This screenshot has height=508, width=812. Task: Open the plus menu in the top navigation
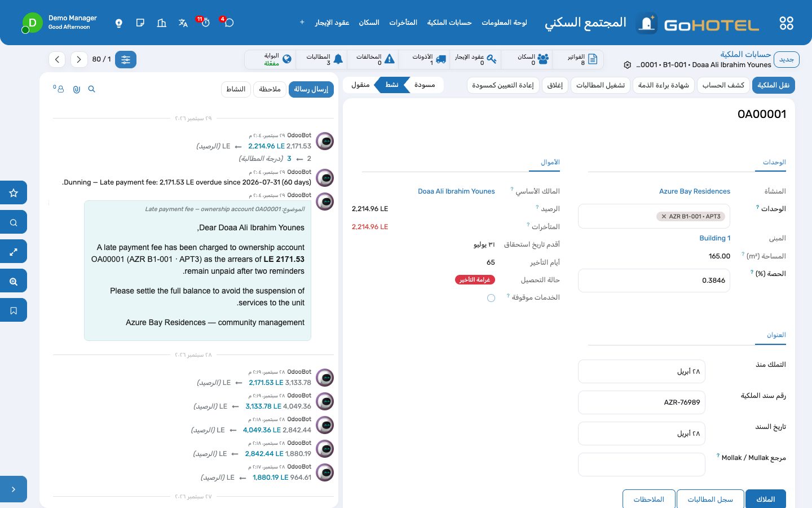(x=302, y=23)
